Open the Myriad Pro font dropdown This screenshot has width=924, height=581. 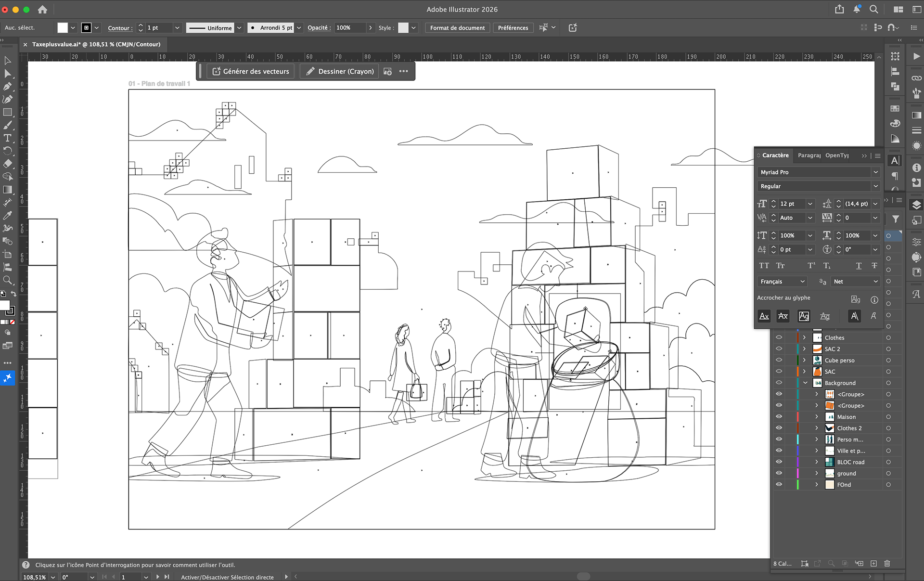pyautogui.click(x=875, y=172)
